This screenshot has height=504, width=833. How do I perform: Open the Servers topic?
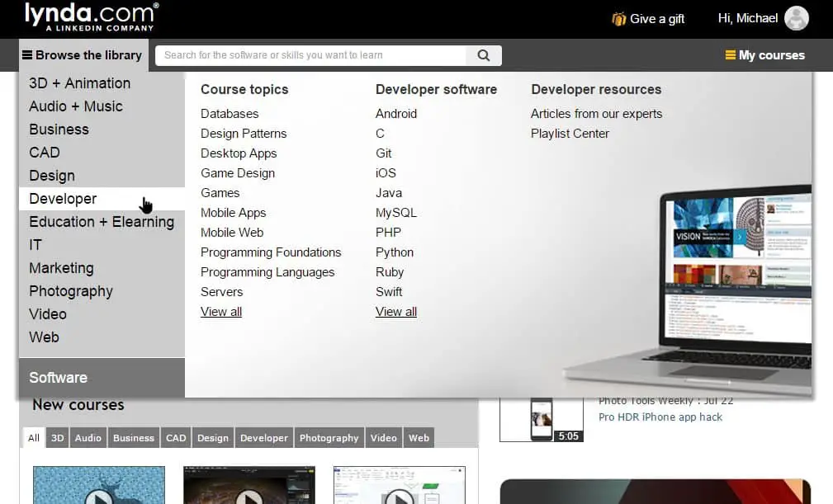point(221,292)
